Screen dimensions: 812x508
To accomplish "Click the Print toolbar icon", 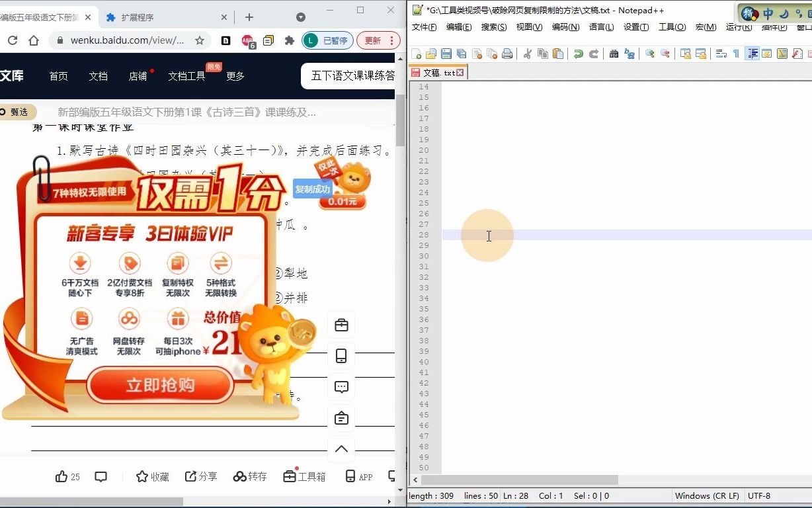I will coord(506,54).
